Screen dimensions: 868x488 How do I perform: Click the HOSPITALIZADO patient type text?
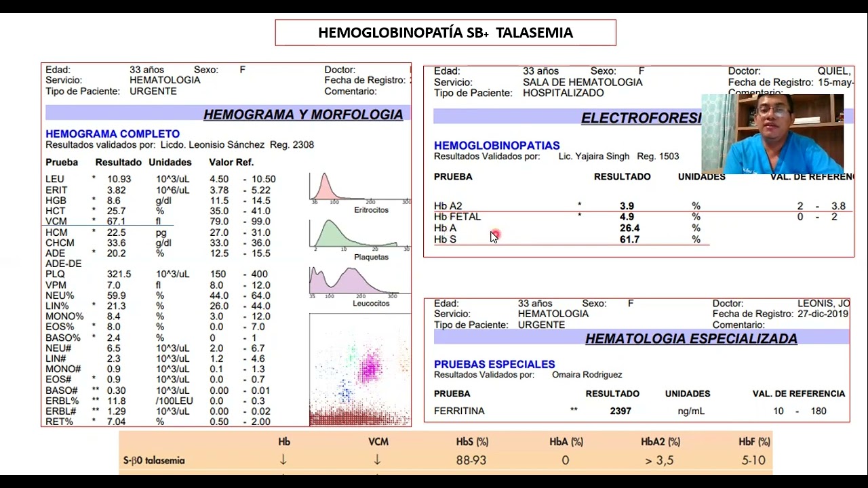click(x=564, y=93)
